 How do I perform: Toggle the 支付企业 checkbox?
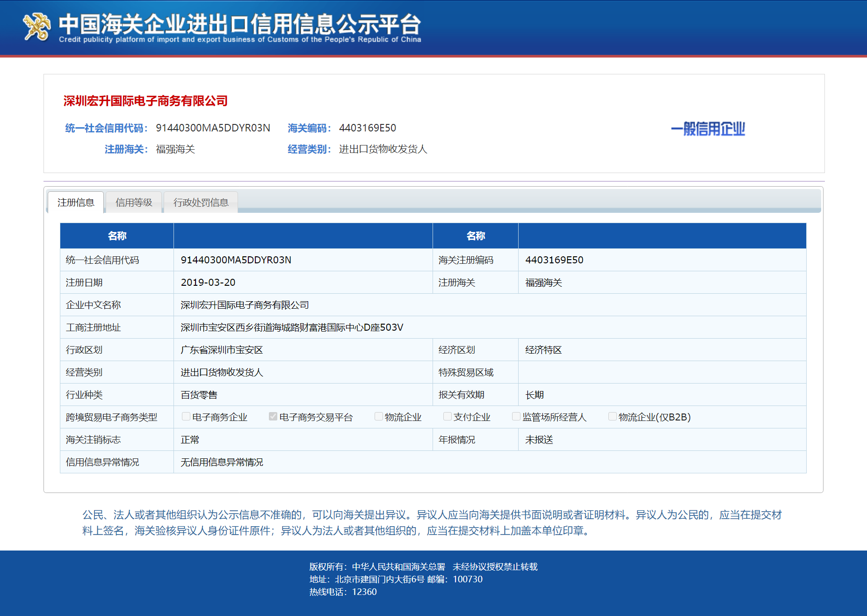[x=448, y=416]
